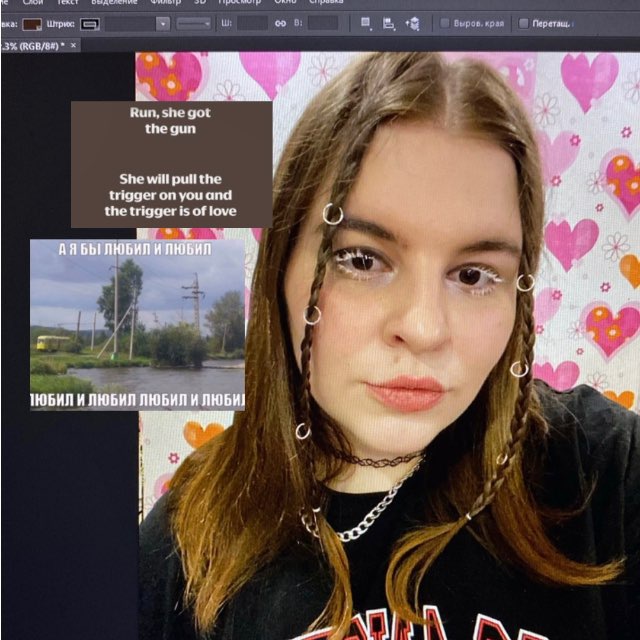This screenshot has width=640, height=640.
Task: Open the path alignment icon
Action: (x=390, y=23)
